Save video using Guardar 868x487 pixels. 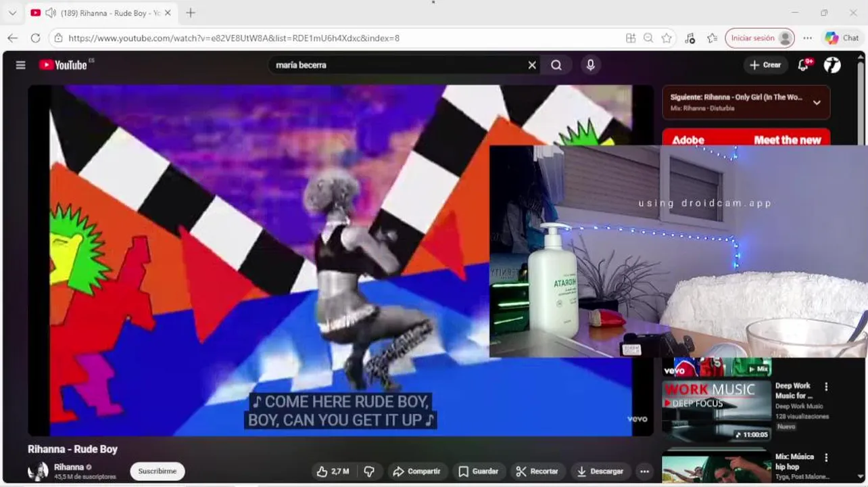click(x=478, y=471)
